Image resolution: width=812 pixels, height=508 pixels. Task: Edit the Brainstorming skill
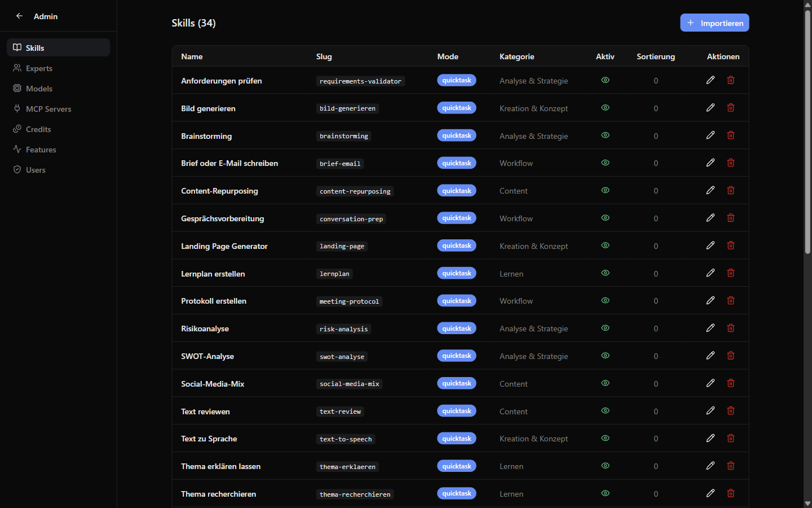coord(710,135)
